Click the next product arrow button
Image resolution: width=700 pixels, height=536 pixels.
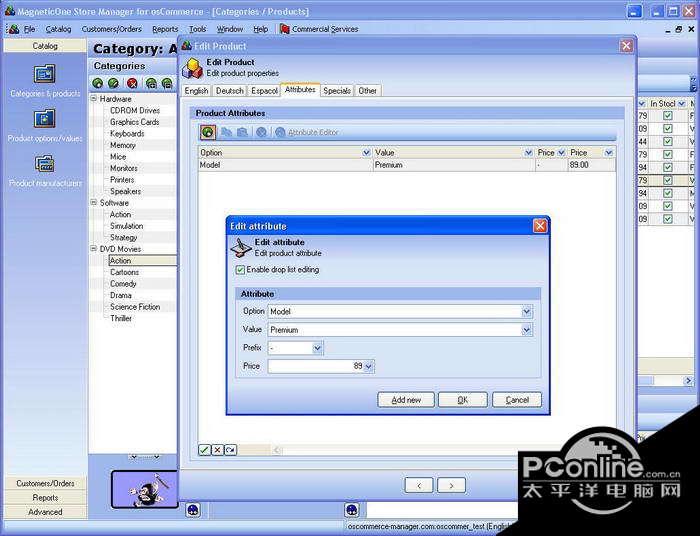[x=451, y=486]
